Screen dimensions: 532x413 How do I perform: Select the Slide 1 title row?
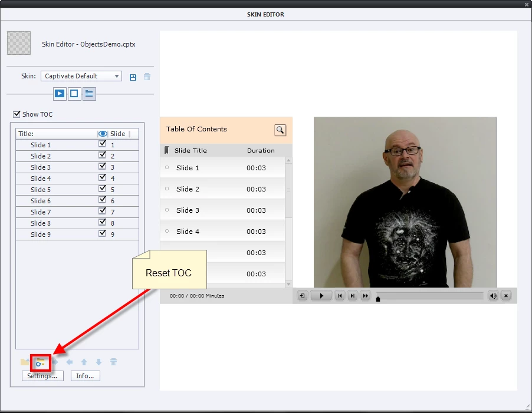(77, 145)
